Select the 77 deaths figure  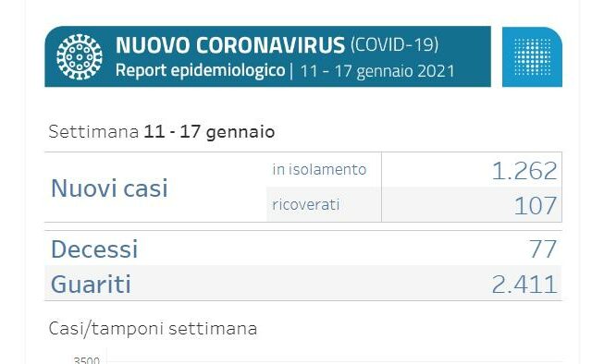(543, 249)
